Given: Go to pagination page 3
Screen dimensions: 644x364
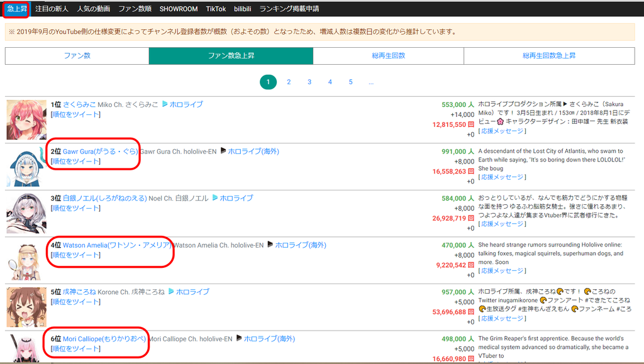Looking at the screenshot, I should tap(309, 82).
